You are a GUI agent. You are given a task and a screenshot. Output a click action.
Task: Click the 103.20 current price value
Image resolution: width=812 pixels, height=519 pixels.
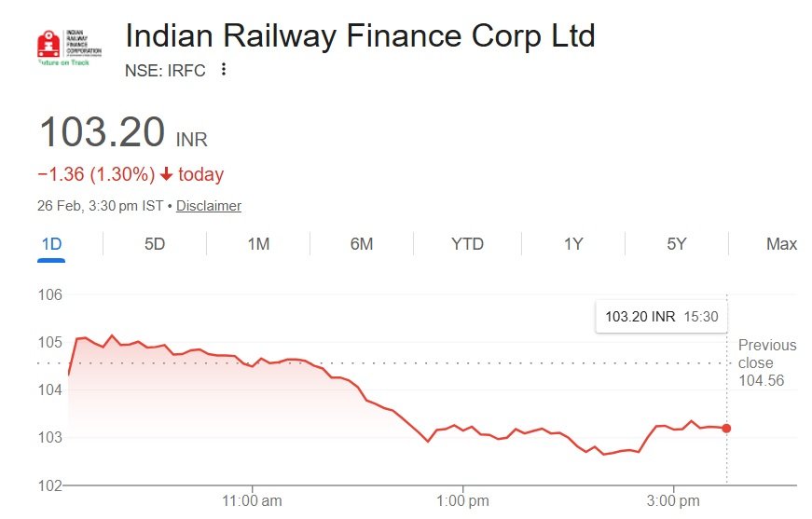[102, 132]
